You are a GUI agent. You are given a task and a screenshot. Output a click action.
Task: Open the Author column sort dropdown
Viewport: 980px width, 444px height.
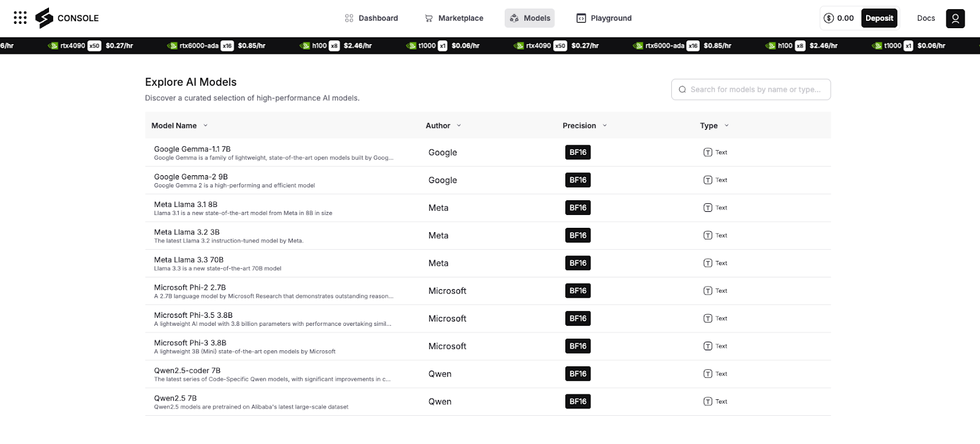click(459, 126)
